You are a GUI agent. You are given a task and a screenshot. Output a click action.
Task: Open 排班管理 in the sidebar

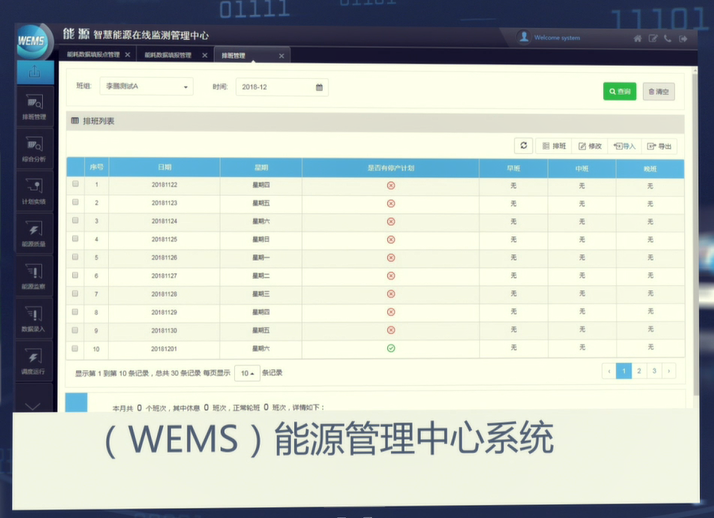[35, 107]
